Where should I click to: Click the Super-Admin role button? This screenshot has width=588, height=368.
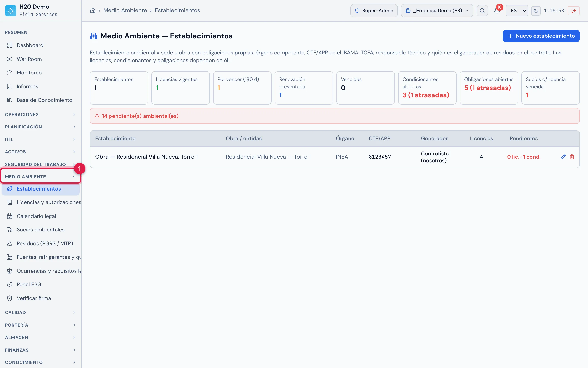[x=374, y=11]
